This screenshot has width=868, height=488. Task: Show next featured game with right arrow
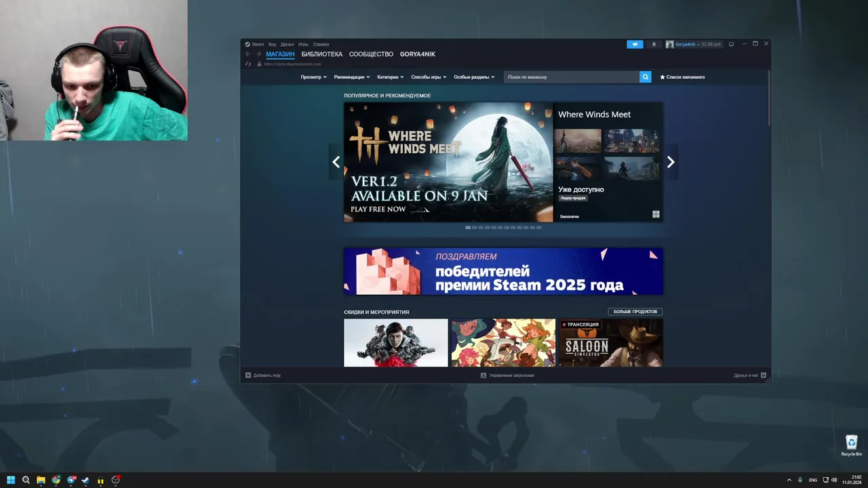671,162
